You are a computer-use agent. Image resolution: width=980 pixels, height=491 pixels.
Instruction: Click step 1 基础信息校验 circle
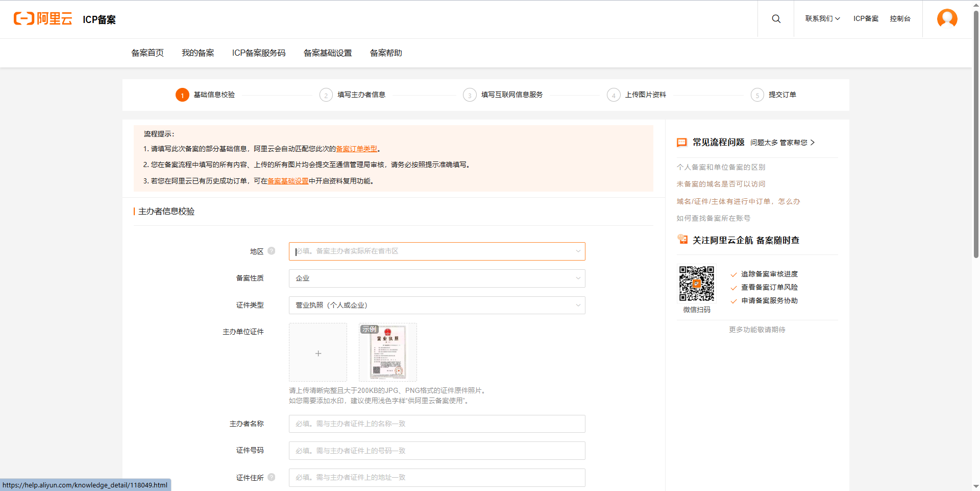(x=182, y=95)
